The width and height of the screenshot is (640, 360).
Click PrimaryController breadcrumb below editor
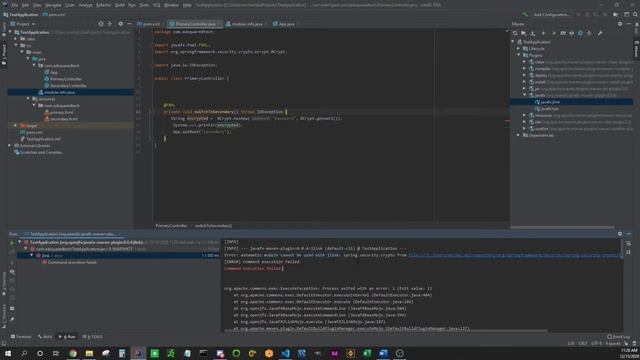[x=171, y=226]
